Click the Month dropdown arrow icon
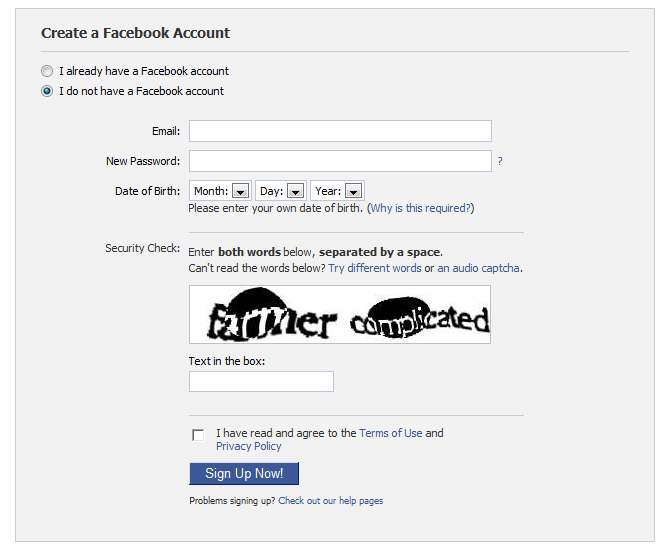This screenshot has height=553, width=663. coord(241,191)
